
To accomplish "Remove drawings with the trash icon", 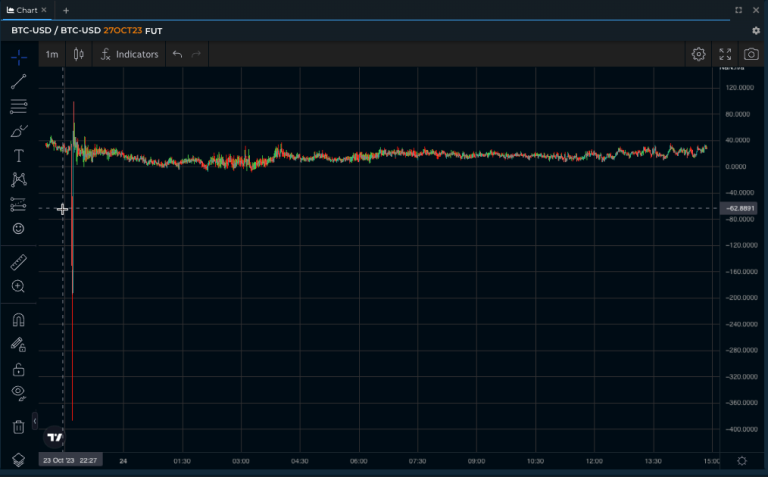I will 18,427.
